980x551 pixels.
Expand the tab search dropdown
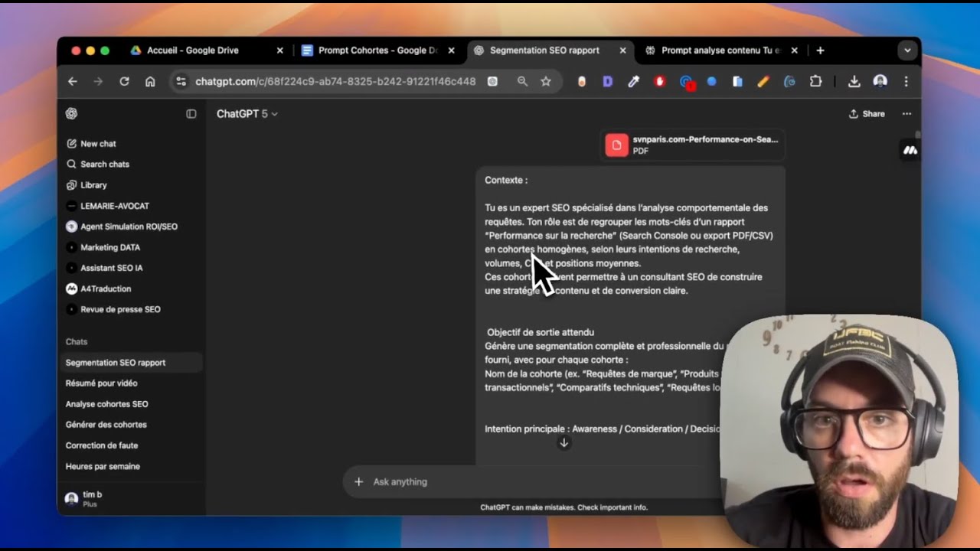[x=907, y=51]
